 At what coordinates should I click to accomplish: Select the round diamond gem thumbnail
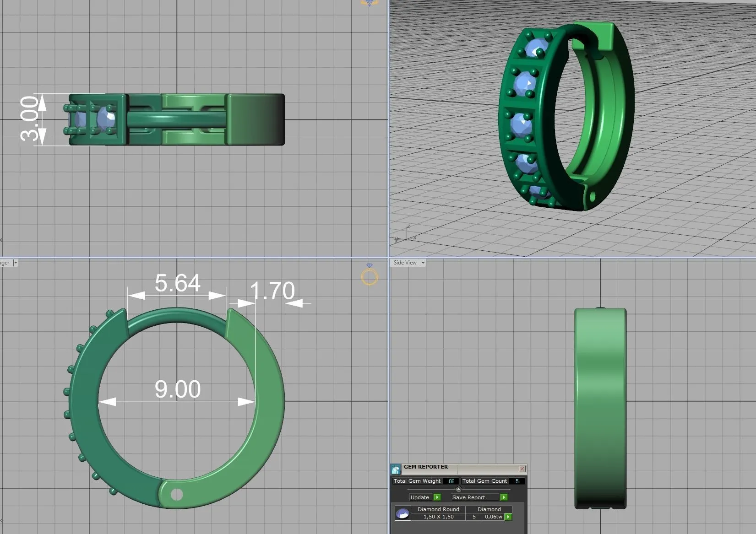pyautogui.click(x=402, y=513)
